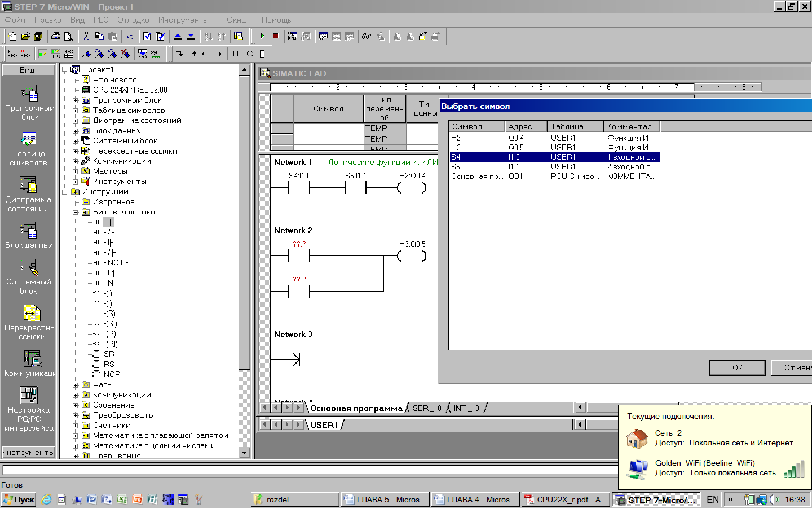The height and width of the screenshot is (508, 812).
Task: Click the Cut scissors icon
Action: coord(86,36)
